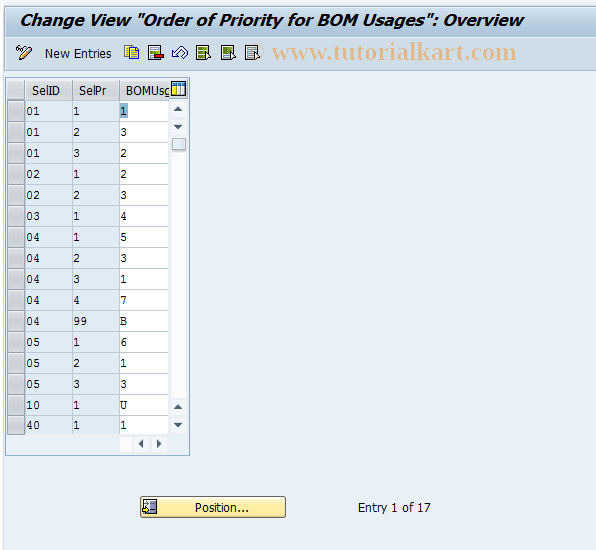Select row with SelID 01 SelPr 2
Image resolution: width=596 pixels, height=550 pixels.
(x=16, y=132)
